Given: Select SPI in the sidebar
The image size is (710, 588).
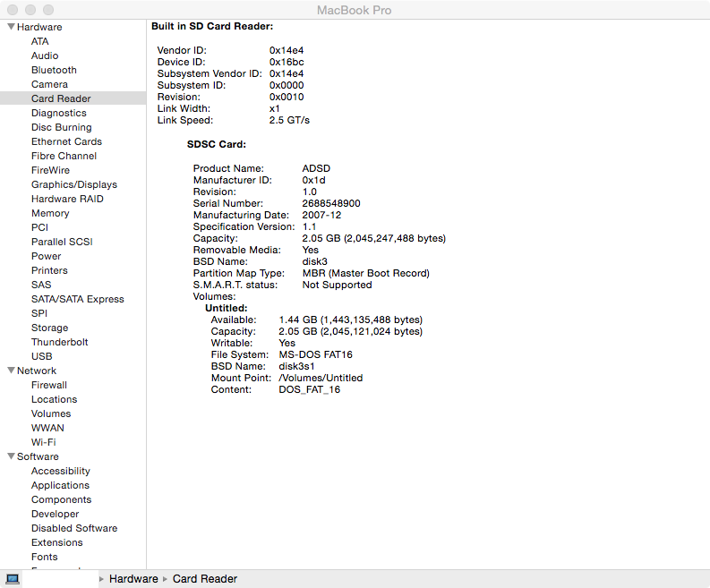Looking at the screenshot, I should click(x=39, y=314).
